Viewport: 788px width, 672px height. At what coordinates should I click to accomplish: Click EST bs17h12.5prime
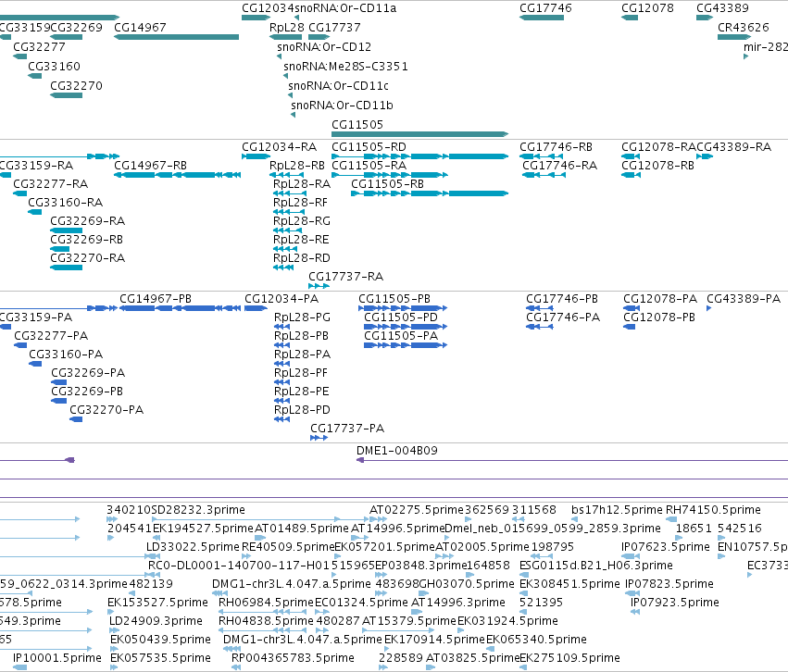(617, 510)
